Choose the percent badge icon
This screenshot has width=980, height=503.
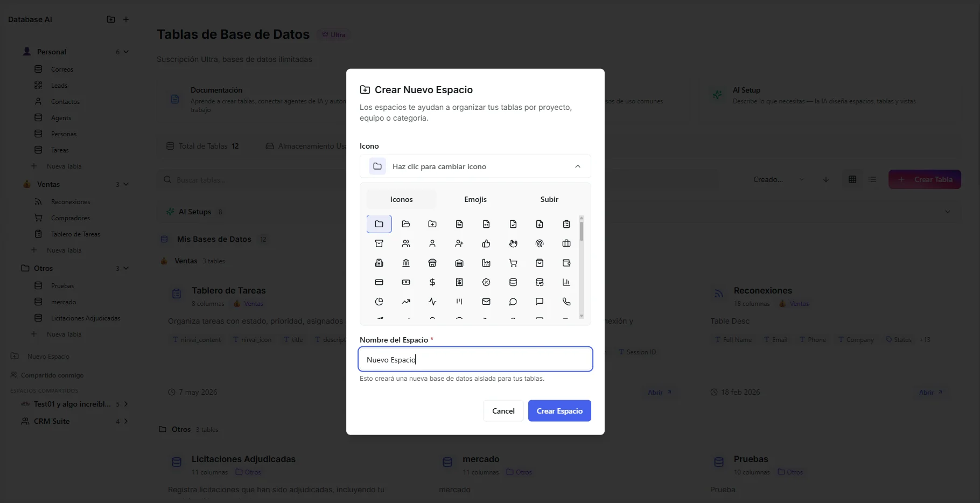(486, 282)
